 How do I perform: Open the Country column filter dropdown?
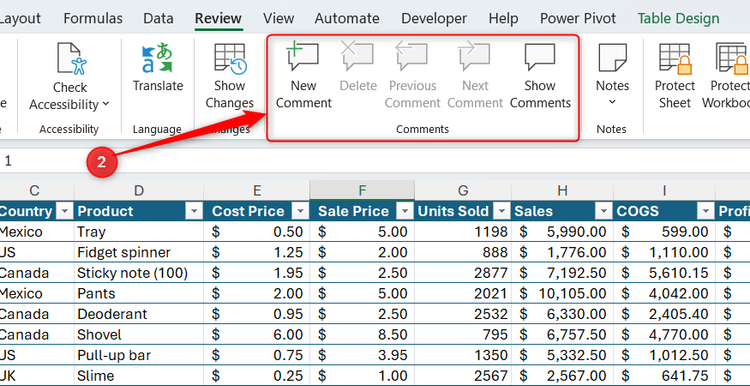tap(65, 211)
